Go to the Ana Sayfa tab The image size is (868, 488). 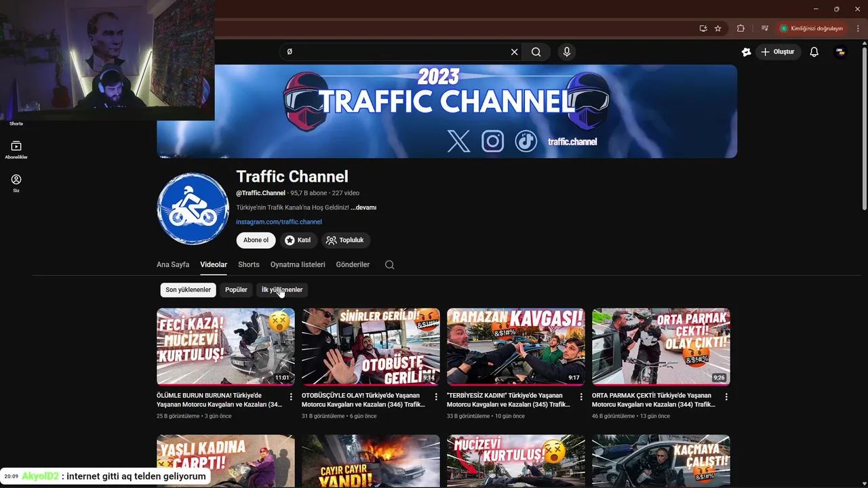[x=173, y=265]
